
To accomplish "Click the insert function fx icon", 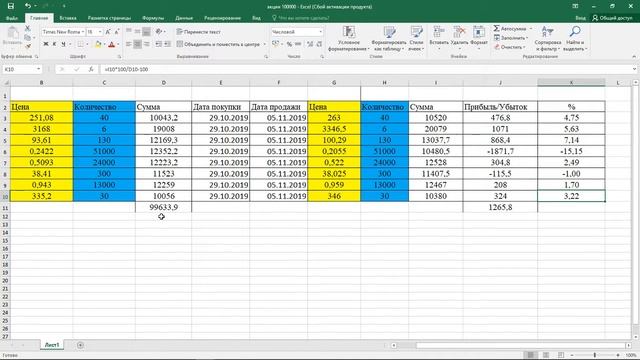I will (x=91, y=69).
